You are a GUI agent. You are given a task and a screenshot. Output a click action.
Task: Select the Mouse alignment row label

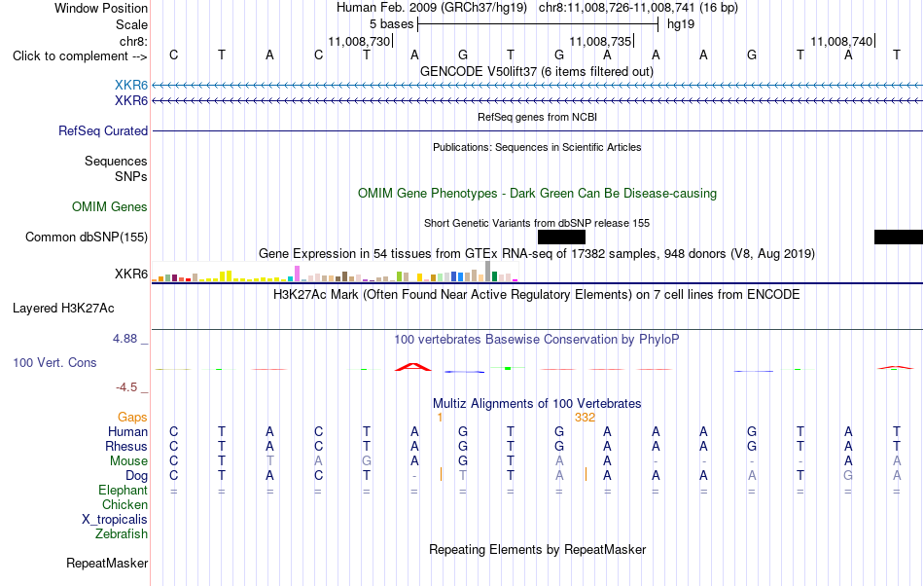tap(128, 461)
